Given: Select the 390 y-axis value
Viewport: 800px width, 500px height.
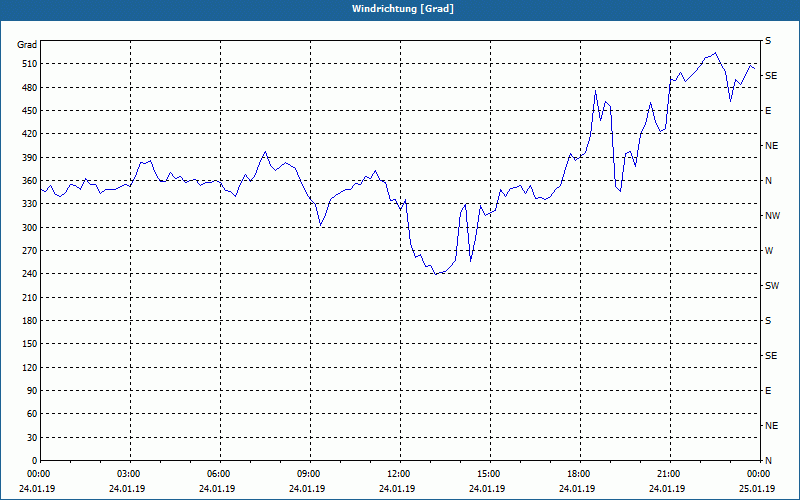Looking at the screenshot, I should pyautogui.click(x=29, y=158).
